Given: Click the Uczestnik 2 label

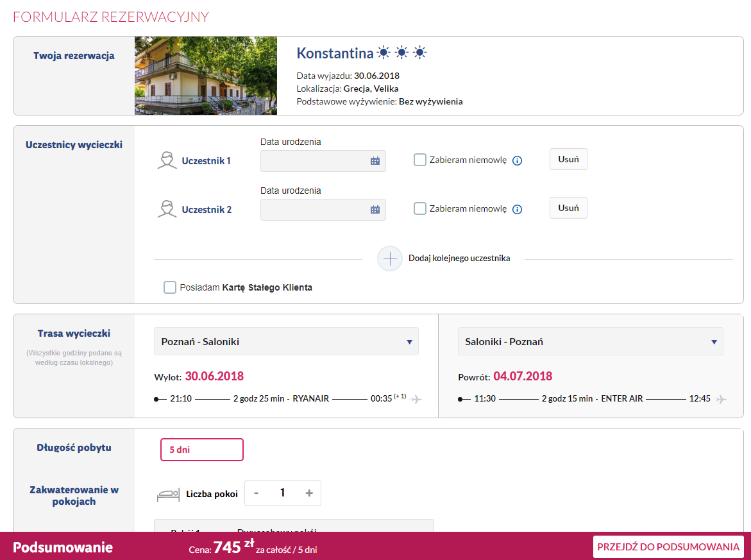Looking at the screenshot, I should [207, 210].
